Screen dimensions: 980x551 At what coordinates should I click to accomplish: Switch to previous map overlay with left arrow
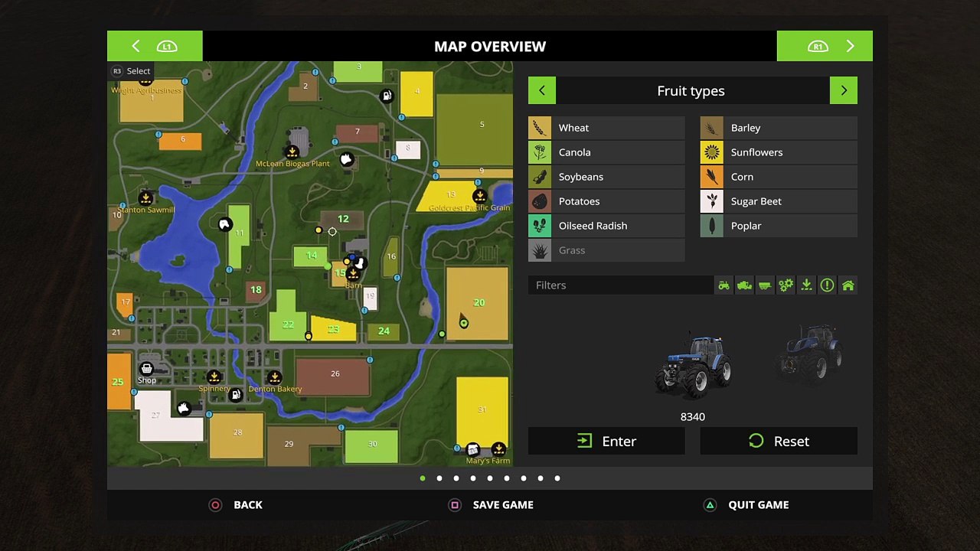click(x=542, y=90)
